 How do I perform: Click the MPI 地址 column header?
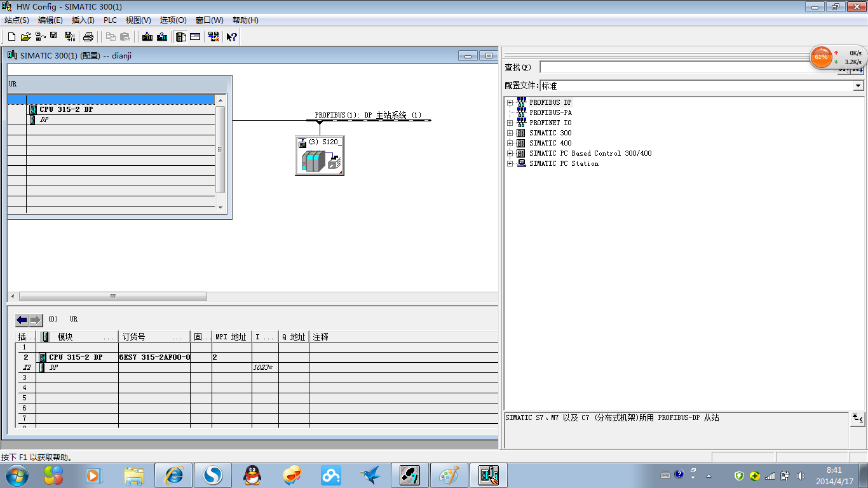coord(232,337)
